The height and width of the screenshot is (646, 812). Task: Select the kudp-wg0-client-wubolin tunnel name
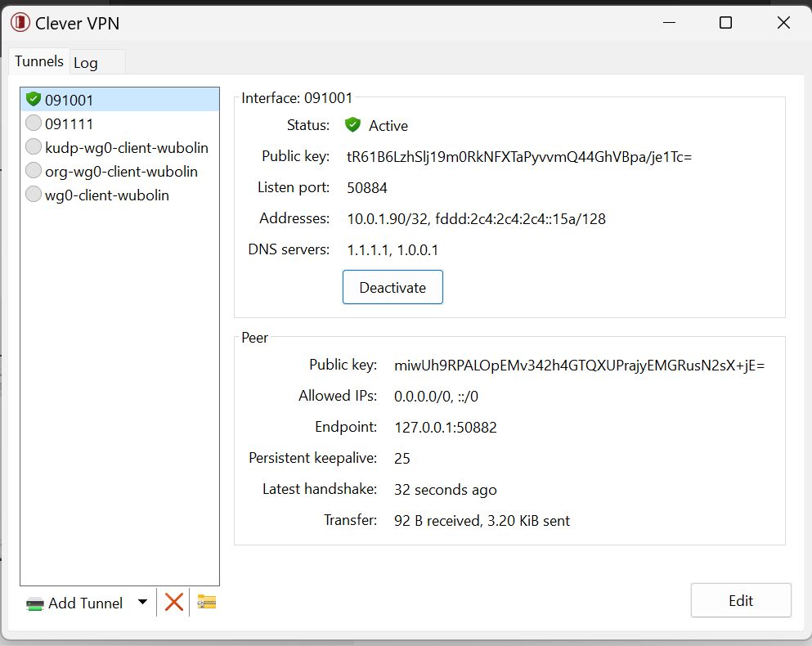pos(127,147)
